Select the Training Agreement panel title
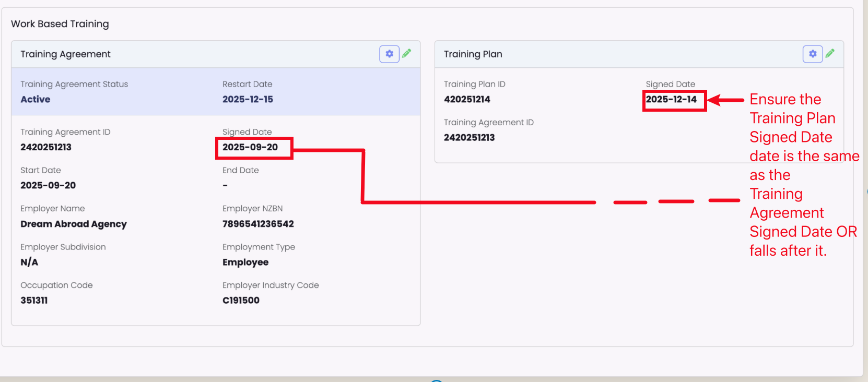 click(65, 54)
